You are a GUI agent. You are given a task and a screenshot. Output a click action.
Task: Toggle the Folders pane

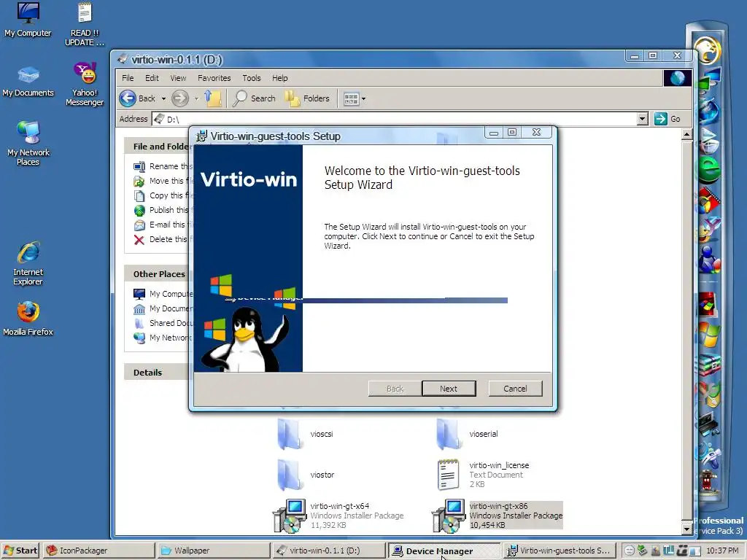pyautogui.click(x=307, y=98)
